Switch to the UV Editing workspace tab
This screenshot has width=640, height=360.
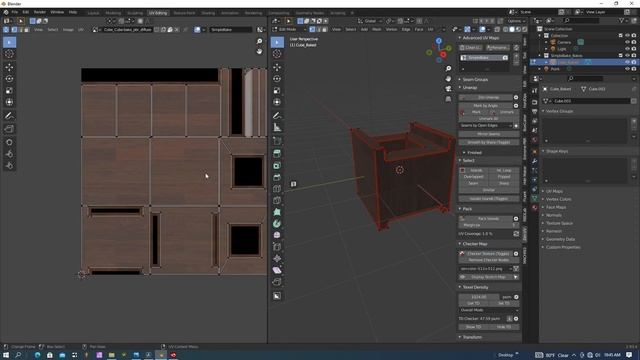pos(158,13)
